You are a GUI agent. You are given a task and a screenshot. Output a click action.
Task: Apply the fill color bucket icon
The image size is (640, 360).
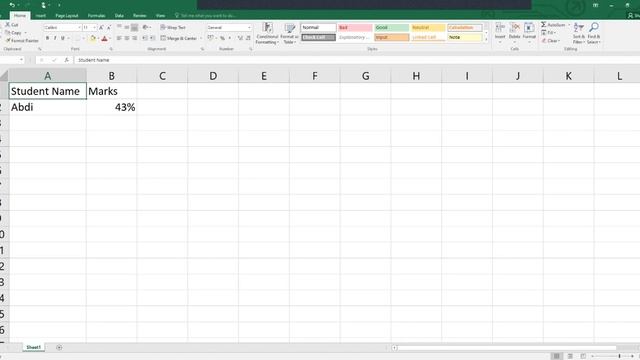93,38
